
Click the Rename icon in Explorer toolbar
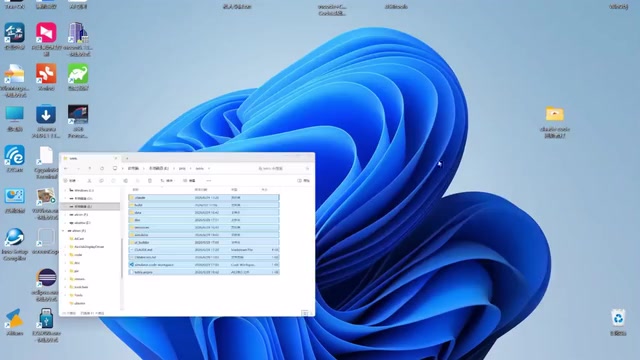tap(125, 180)
